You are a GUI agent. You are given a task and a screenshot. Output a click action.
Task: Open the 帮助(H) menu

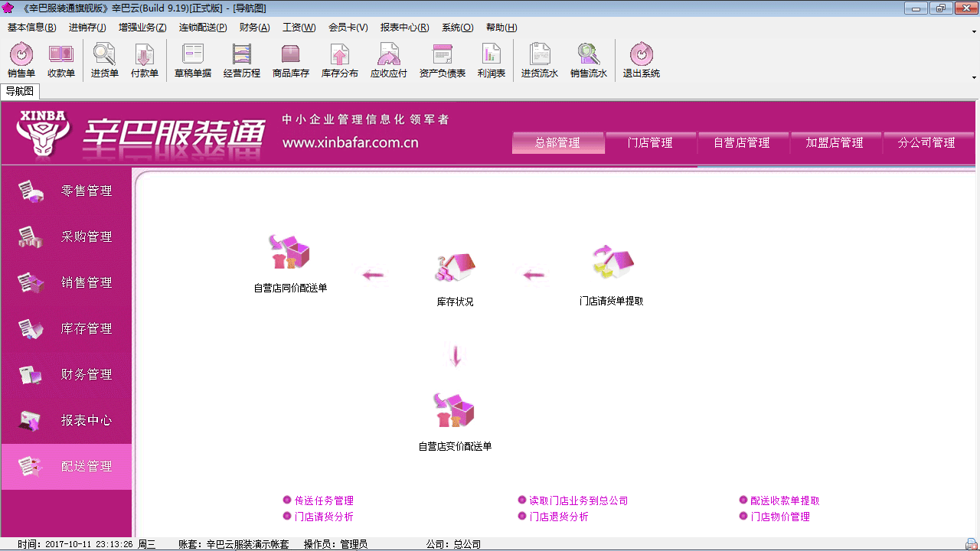pyautogui.click(x=501, y=28)
